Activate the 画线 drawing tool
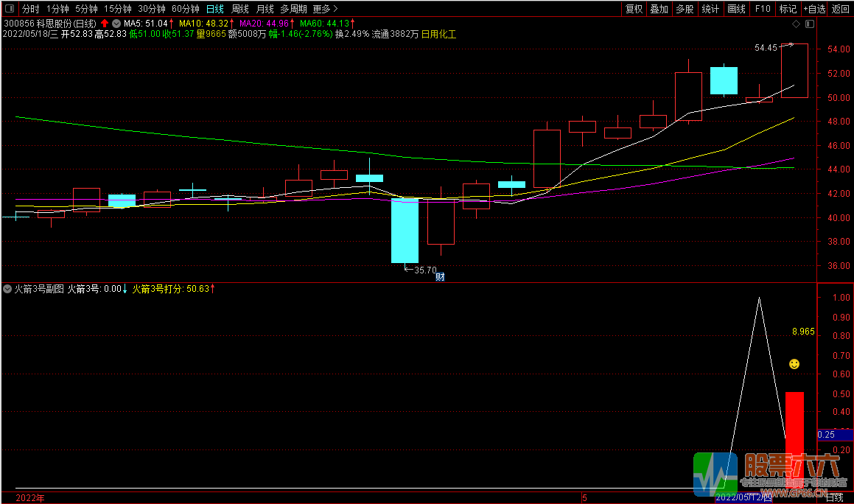Screen dimensions: 854x504 coord(736,9)
